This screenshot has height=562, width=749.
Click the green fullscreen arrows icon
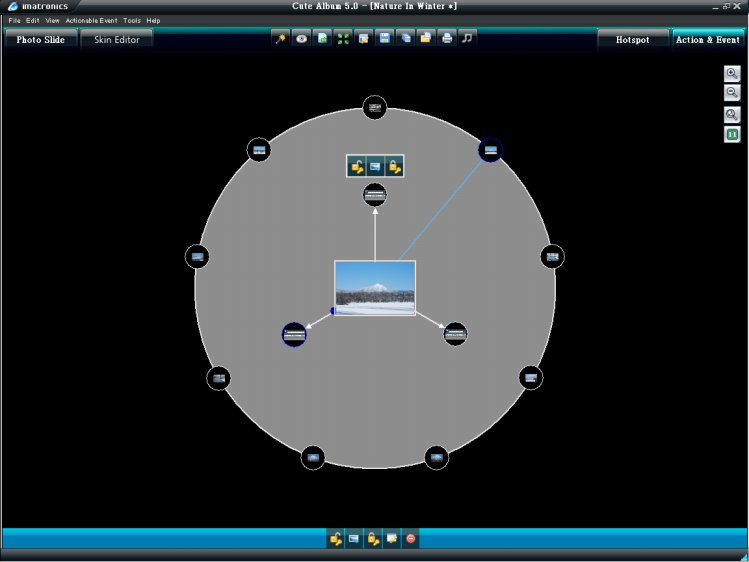[343, 39]
